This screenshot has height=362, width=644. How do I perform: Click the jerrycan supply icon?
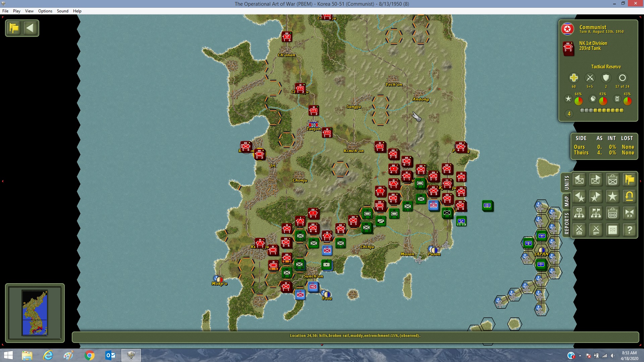[617, 99]
